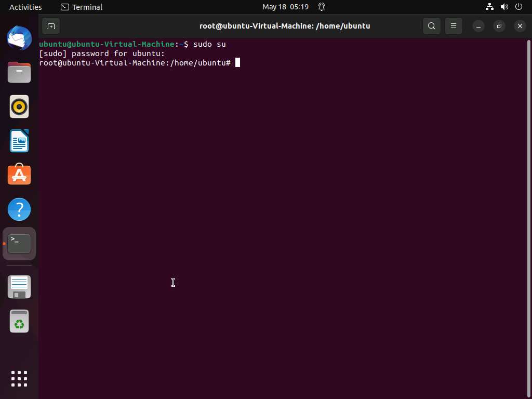The width and height of the screenshot is (532, 399).
Task: Open the Help application
Action: 19,209
